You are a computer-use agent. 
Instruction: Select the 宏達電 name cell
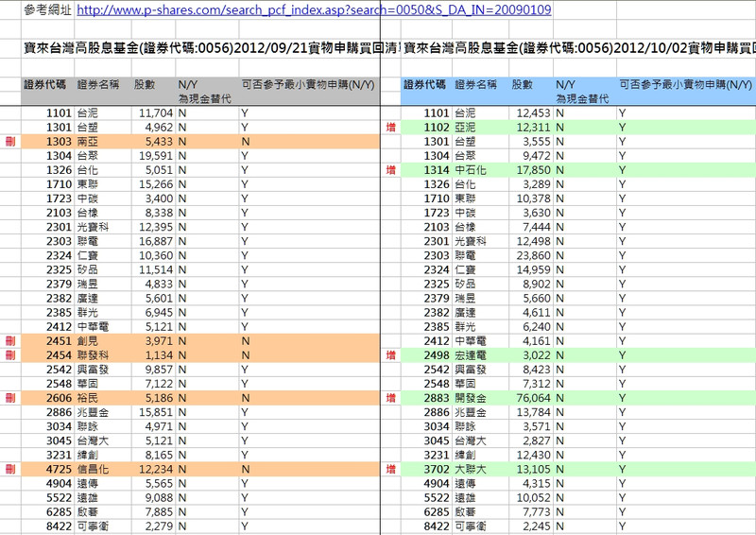pyautogui.click(x=471, y=355)
